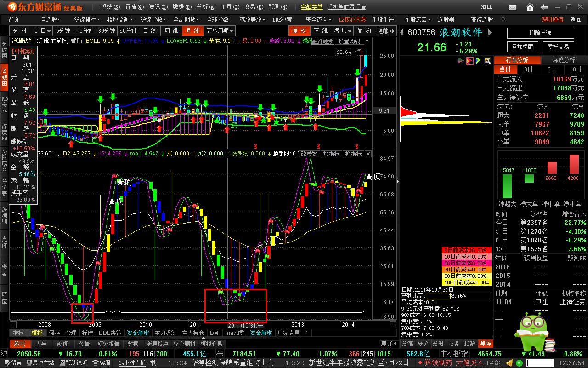Open 更多周期 more periods dropdown
Screen dimensions: 588x368
[x=220, y=31]
